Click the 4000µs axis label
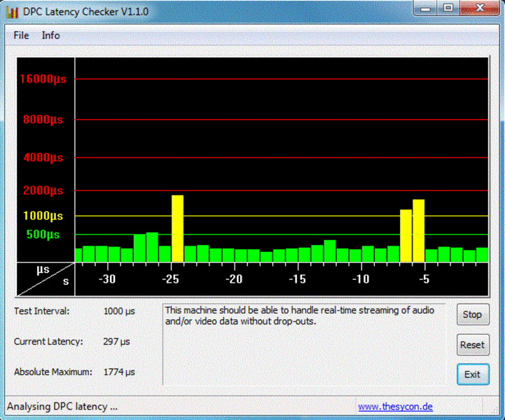Viewport: 505px width, 420px height. tap(43, 157)
